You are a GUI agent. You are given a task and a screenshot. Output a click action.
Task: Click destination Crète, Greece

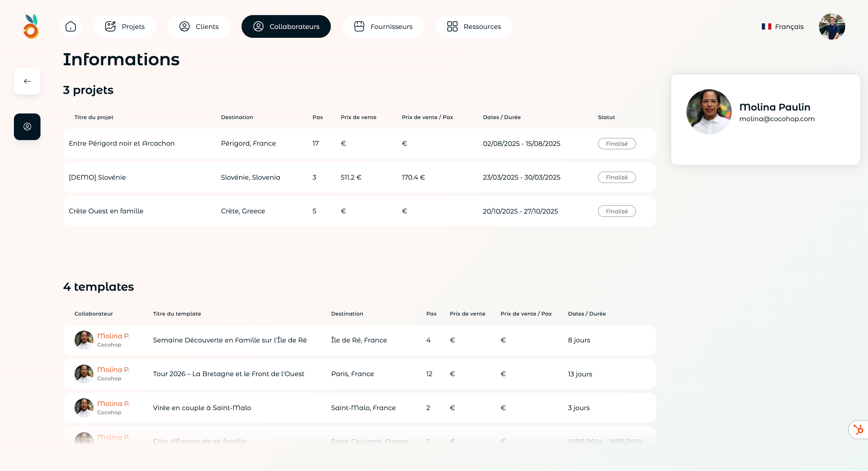(243, 211)
